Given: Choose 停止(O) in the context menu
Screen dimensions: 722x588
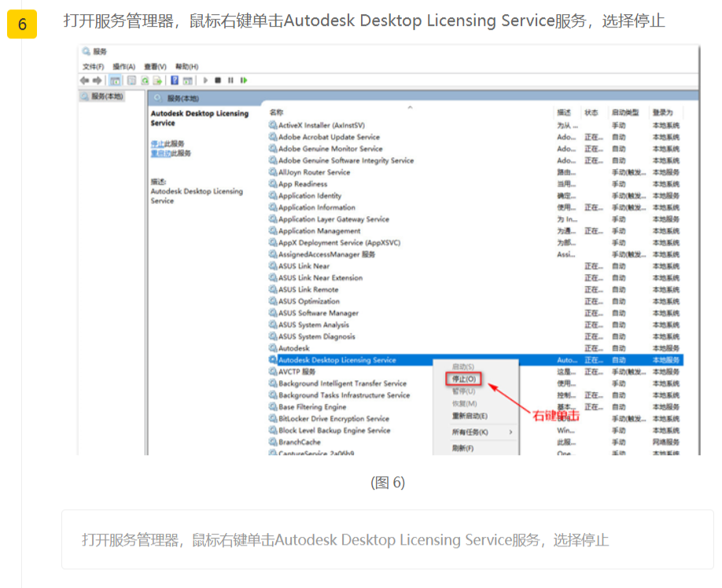Looking at the screenshot, I should click(463, 379).
